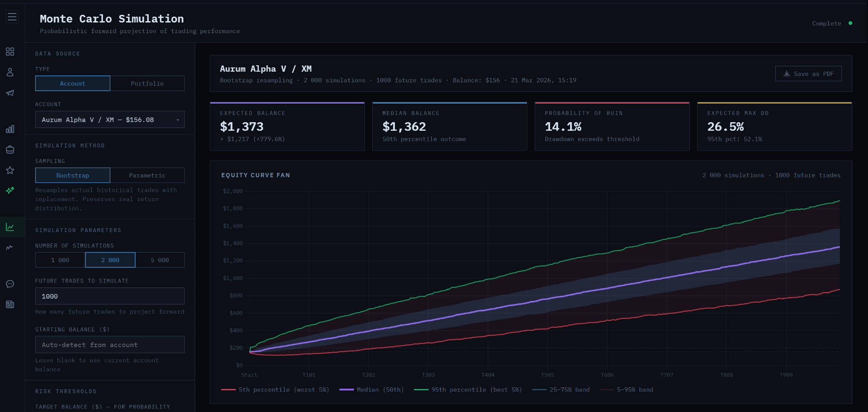Select Parametric sampling method
Image resolution: width=868 pixels, height=412 pixels.
147,175
